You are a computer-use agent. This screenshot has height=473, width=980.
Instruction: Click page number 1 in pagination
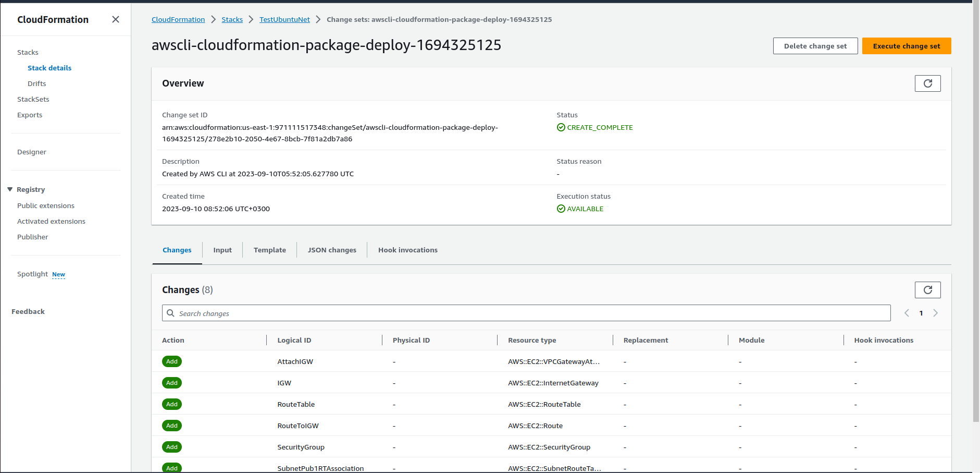921,313
